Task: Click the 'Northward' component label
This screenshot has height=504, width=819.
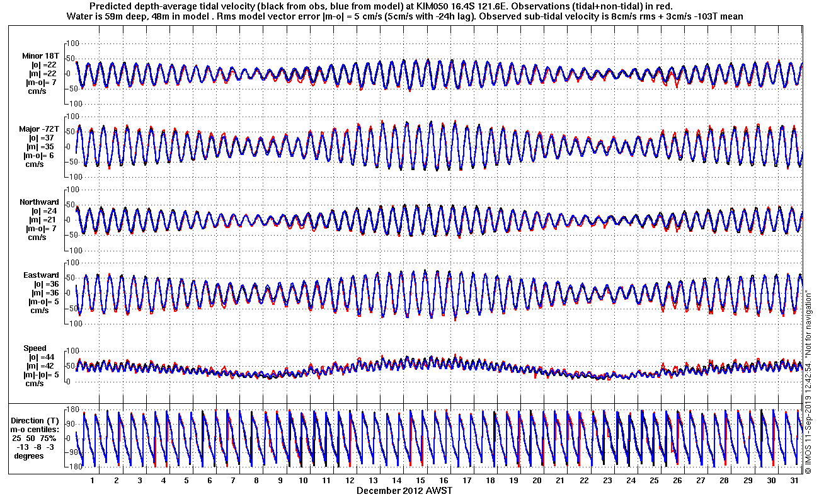Action: point(41,202)
